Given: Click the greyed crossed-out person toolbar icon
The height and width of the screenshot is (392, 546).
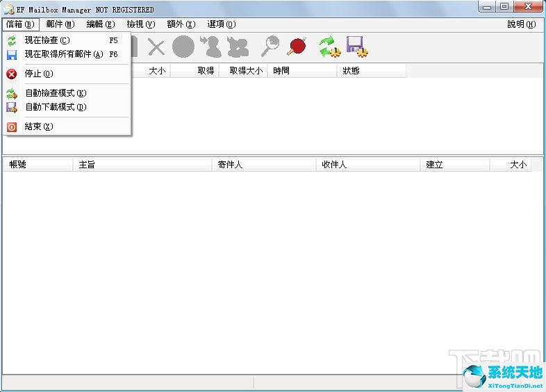Looking at the screenshot, I should coord(238,47).
